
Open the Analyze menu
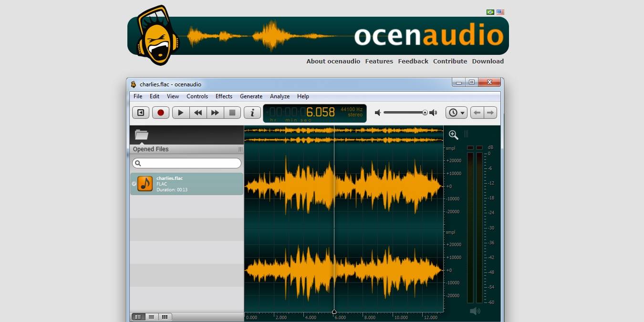pyautogui.click(x=280, y=96)
